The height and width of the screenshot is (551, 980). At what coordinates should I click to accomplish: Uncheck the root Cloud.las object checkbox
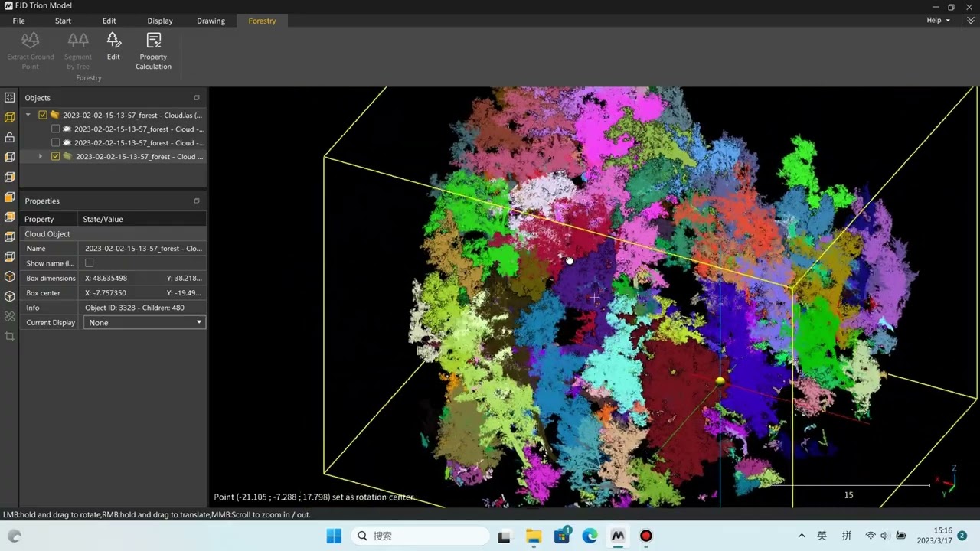pos(43,116)
